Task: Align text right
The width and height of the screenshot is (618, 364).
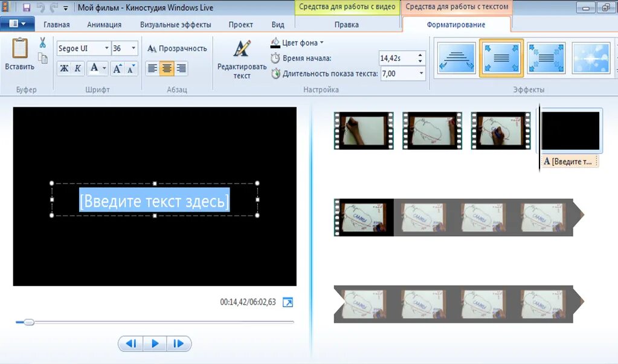Action: 181,69
